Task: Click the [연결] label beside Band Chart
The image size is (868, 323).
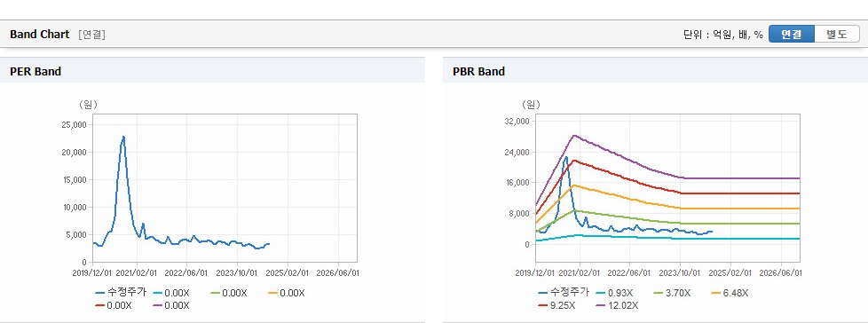Action: click(92, 35)
